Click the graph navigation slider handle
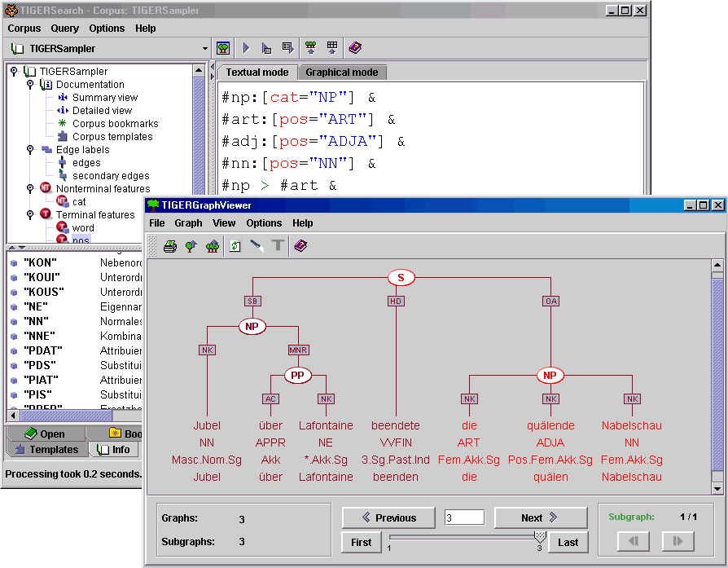 pos(540,537)
